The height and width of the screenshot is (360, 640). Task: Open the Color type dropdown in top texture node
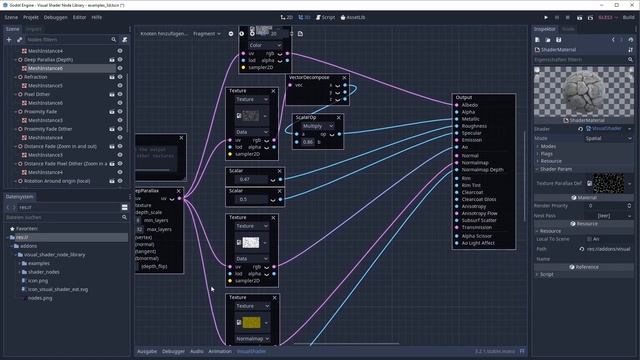[x=265, y=45]
